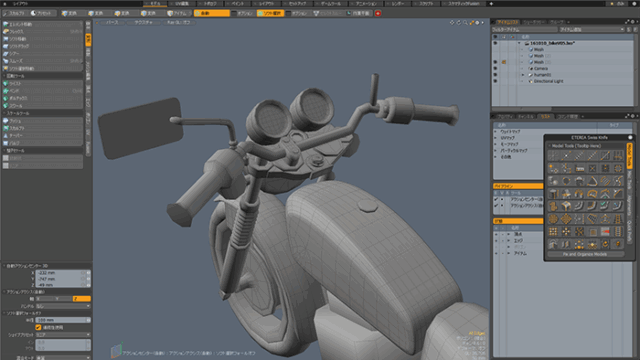This screenshot has height=360, width=640.
Task: Select the orange Z axis button
Action: [x=81, y=299]
